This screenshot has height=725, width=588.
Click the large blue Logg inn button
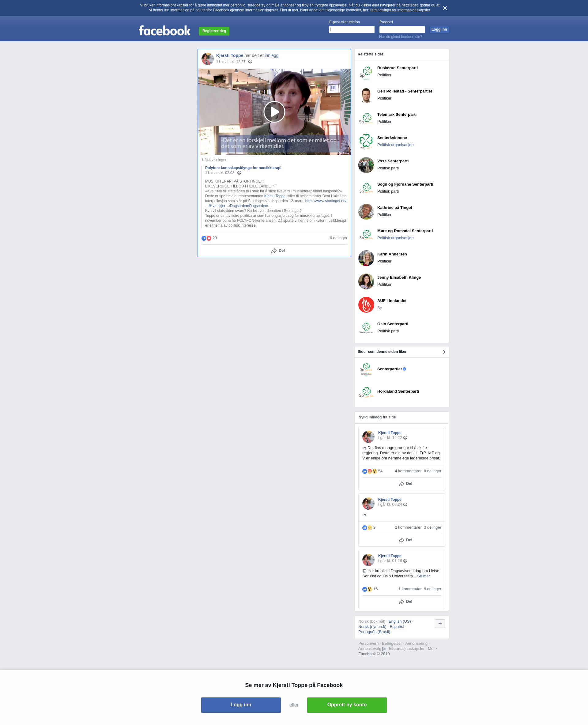tap(241, 705)
